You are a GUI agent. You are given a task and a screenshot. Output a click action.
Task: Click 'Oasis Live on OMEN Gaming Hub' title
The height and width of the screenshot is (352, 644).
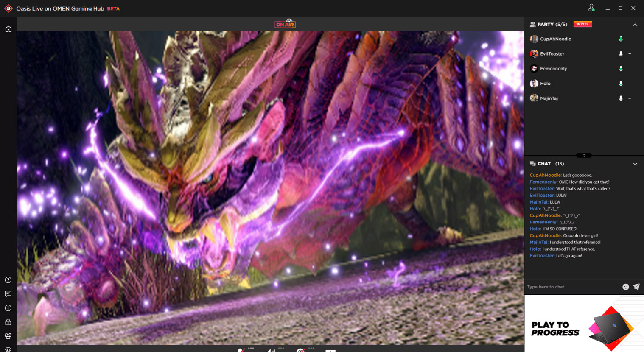(60, 8)
